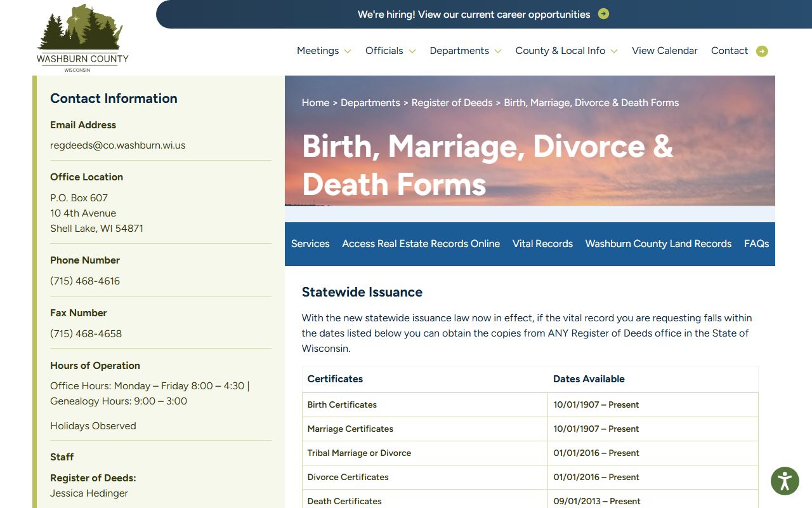This screenshot has width=812, height=508.
Task: Open the Departments menu
Action: pos(459,51)
